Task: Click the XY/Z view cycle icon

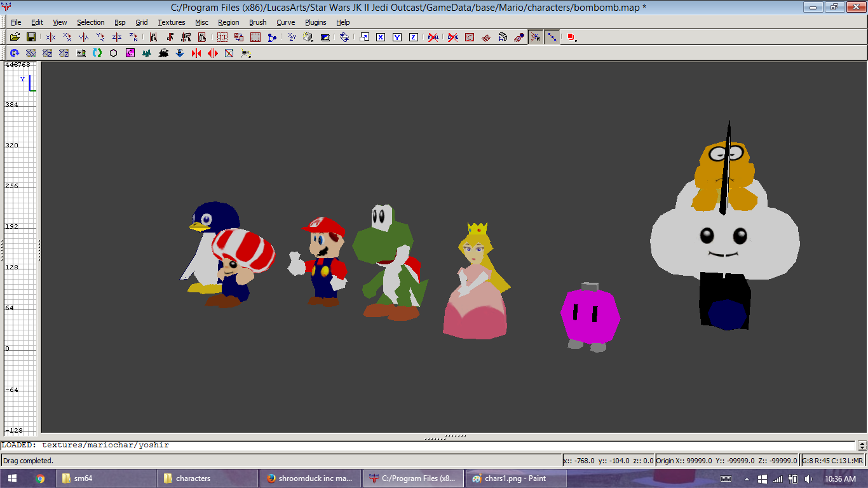Action: point(292,37)
